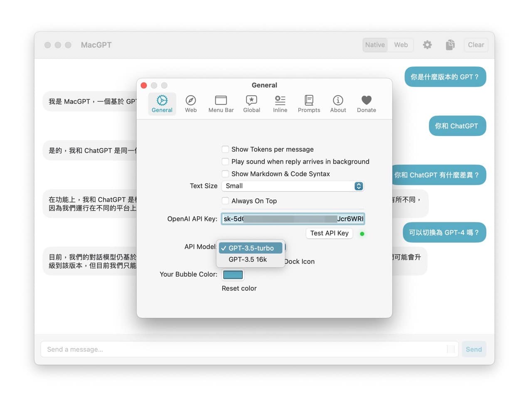Click the small icon inside the message field

[x=451, y=349]
